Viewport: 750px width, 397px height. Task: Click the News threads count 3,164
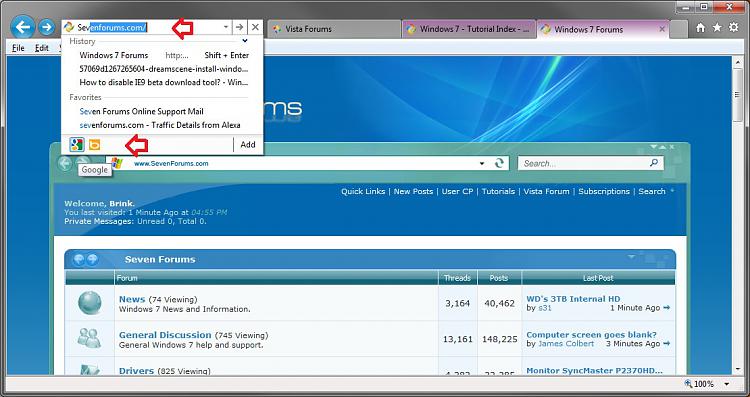pos(457,303)
